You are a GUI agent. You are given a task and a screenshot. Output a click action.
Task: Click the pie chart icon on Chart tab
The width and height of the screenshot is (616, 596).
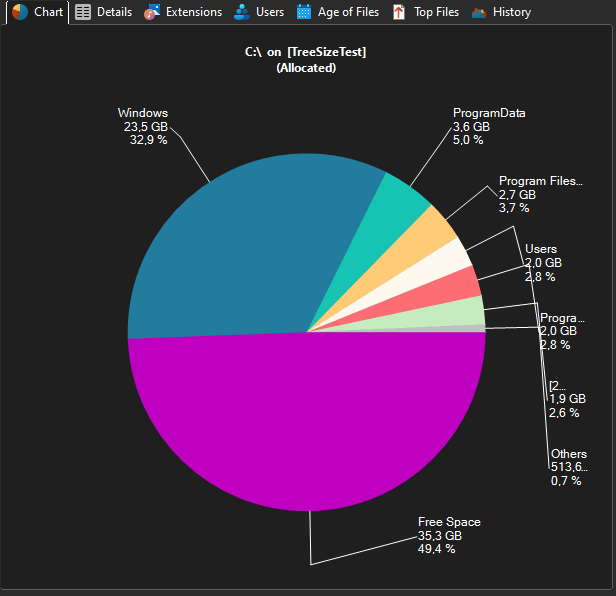20,12
